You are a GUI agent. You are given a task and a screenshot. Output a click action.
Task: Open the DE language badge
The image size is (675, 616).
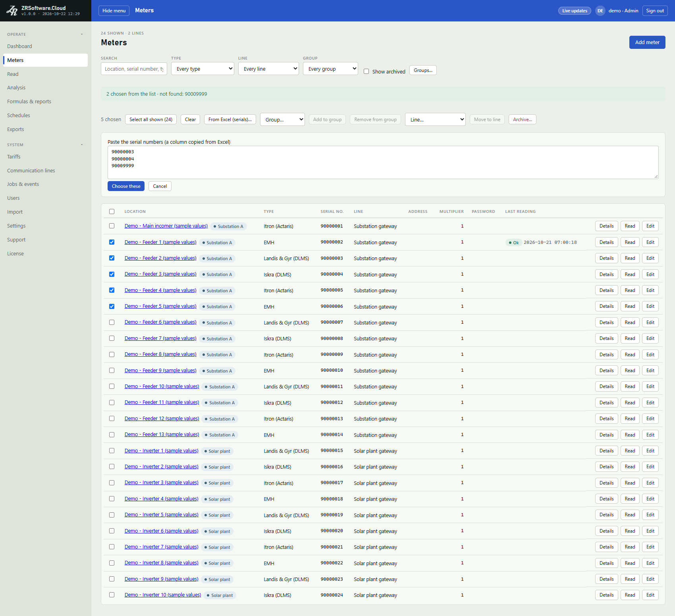600,11
